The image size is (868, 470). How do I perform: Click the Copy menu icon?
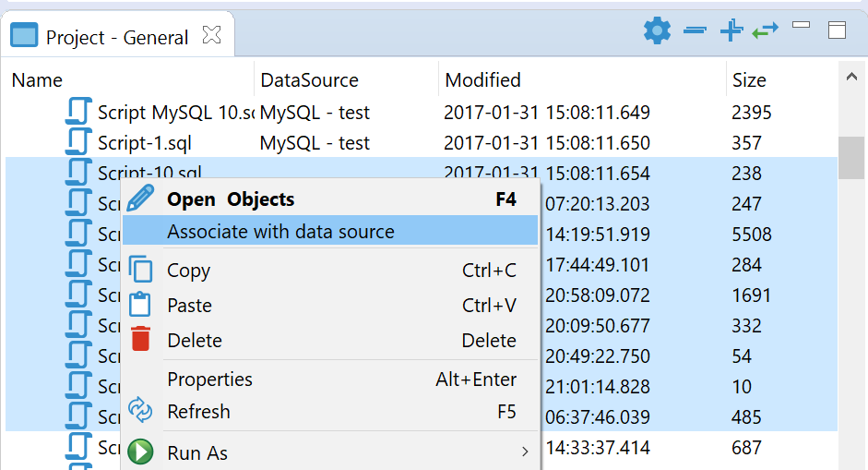pos(140,270)
